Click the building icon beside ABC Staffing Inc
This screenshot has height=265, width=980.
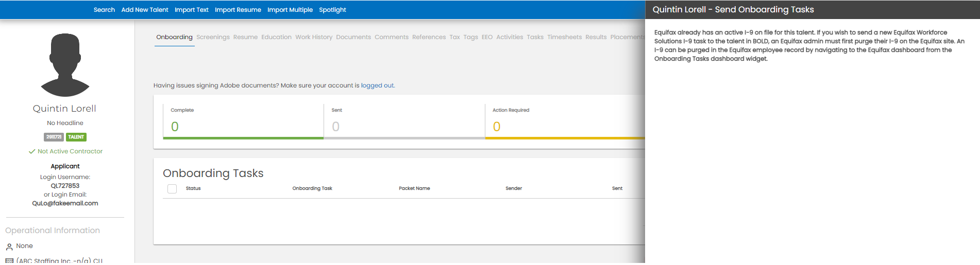(x=9, y=261)
